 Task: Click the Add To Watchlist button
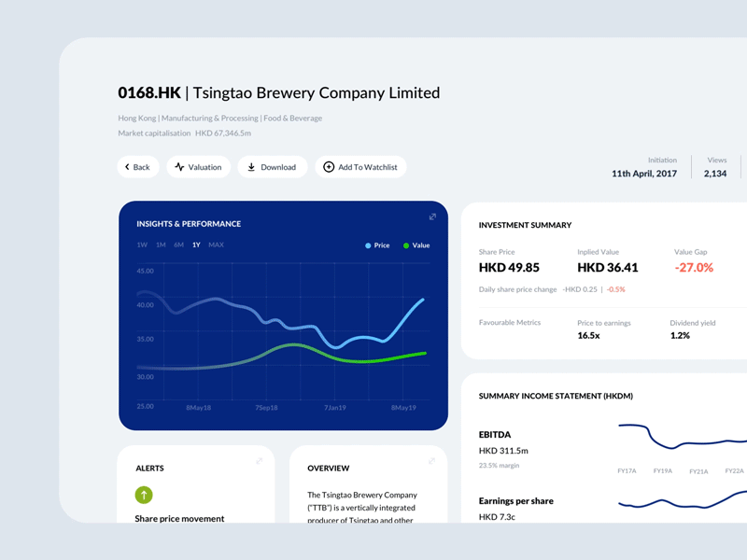click(361, 166)
